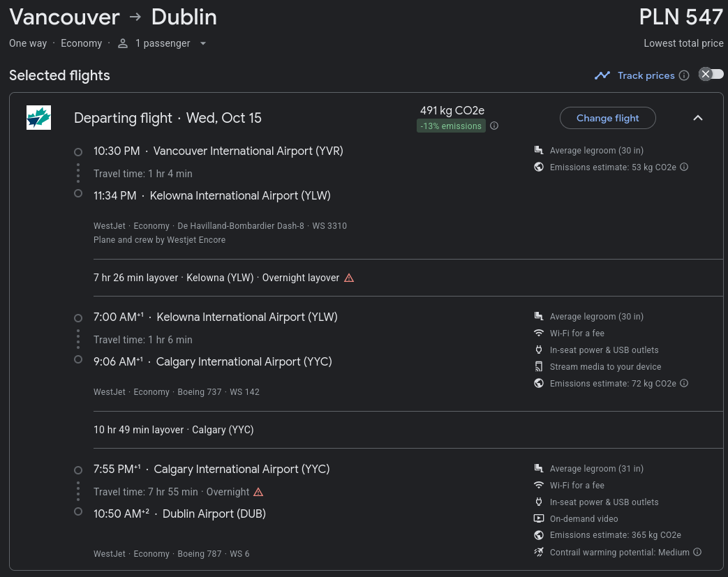
Task: Click the Track prices link text
Action: pyautogui.click(x=646, y=75)
